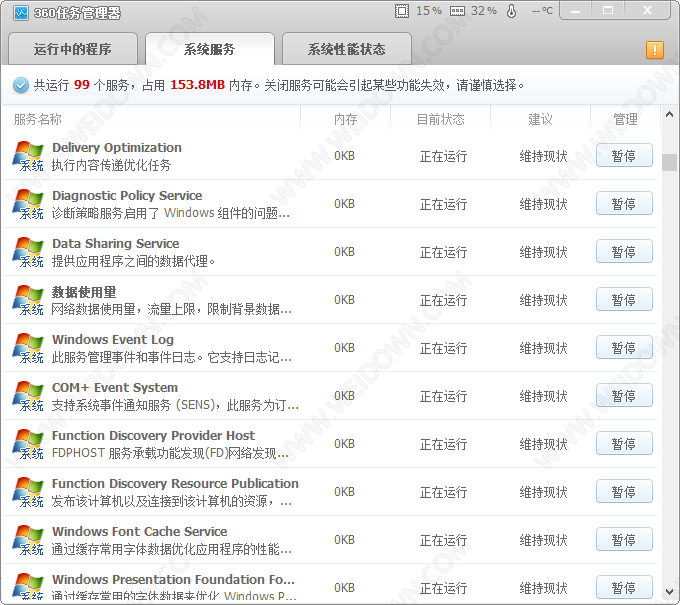This screenshot has height=605, width=680.
Task: Click the blue checkmark status icon
Action: tap(20, 85)
